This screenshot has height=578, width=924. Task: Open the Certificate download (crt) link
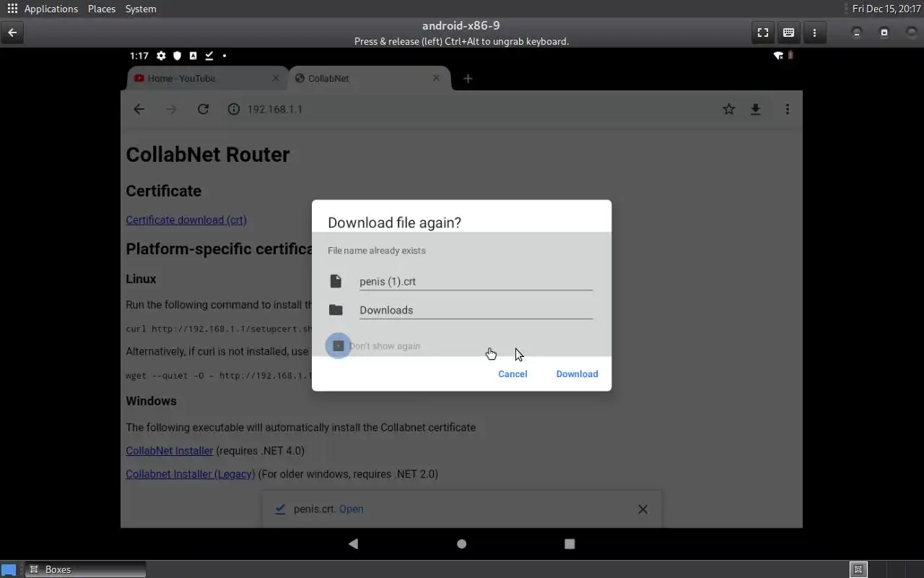click(186, 220)
